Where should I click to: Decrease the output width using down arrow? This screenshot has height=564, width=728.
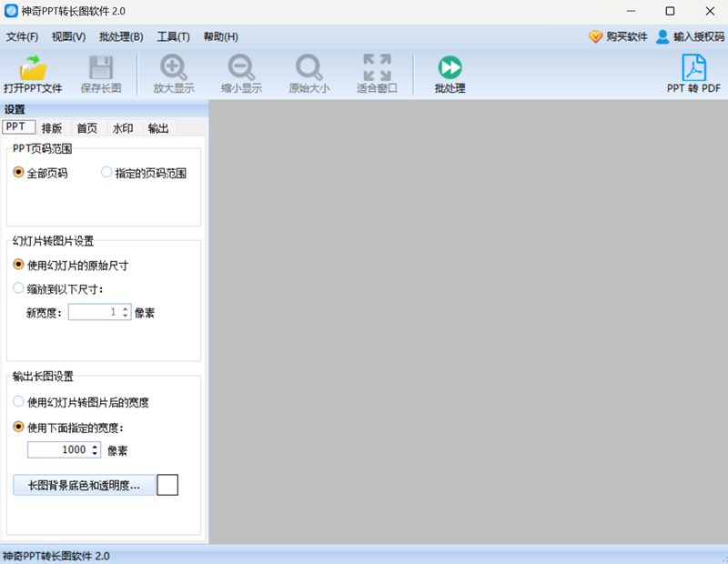pos(95,453)
